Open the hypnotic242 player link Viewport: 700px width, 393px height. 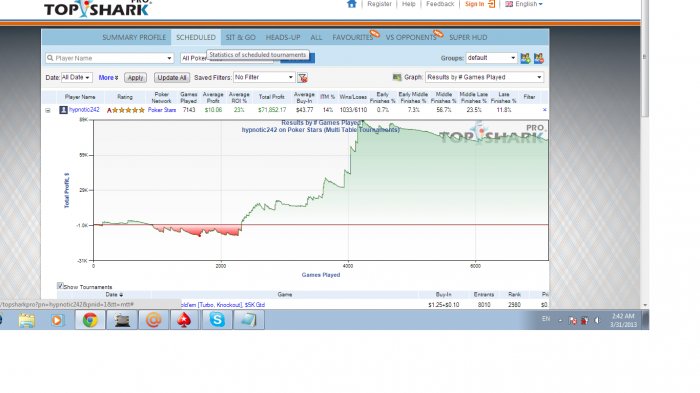tap(84, 110)
